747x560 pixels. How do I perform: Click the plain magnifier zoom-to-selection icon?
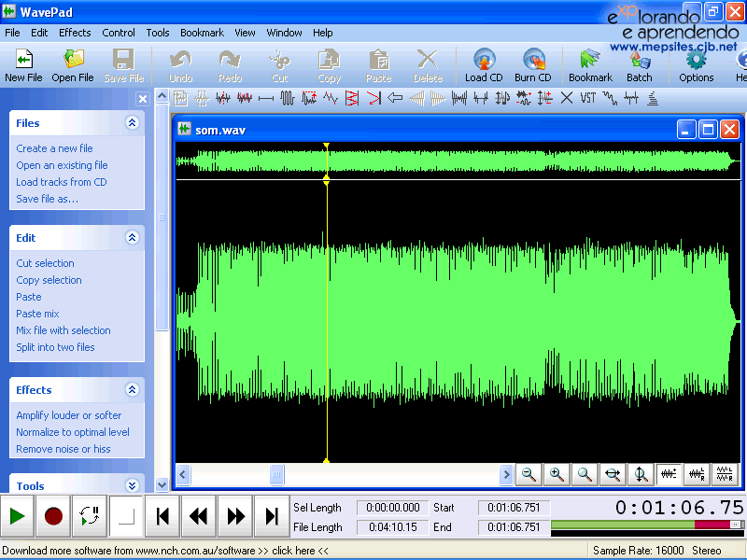pyautogui.click(x=585, y=474)
